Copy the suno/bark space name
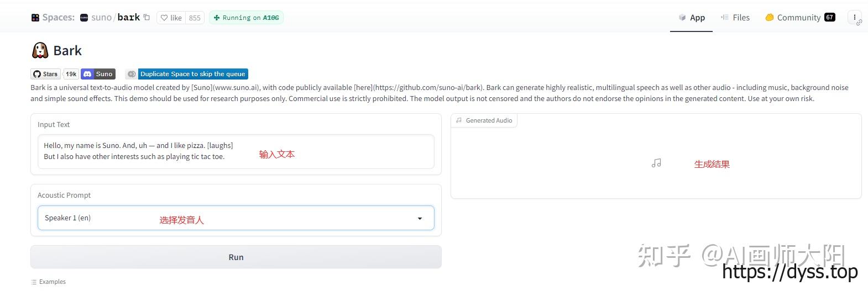This screenshot has width=868, height=291. click(x=147, y=18)
